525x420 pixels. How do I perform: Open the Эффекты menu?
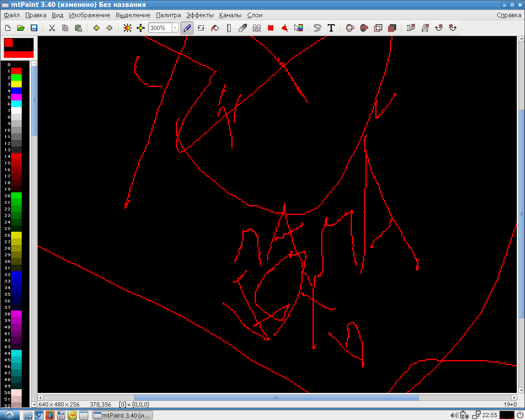coord(200,15)
